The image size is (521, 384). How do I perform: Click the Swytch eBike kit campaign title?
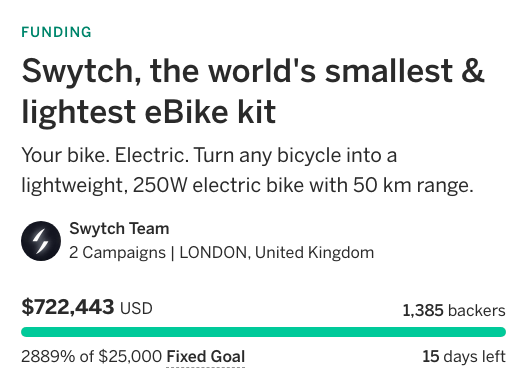253,91
